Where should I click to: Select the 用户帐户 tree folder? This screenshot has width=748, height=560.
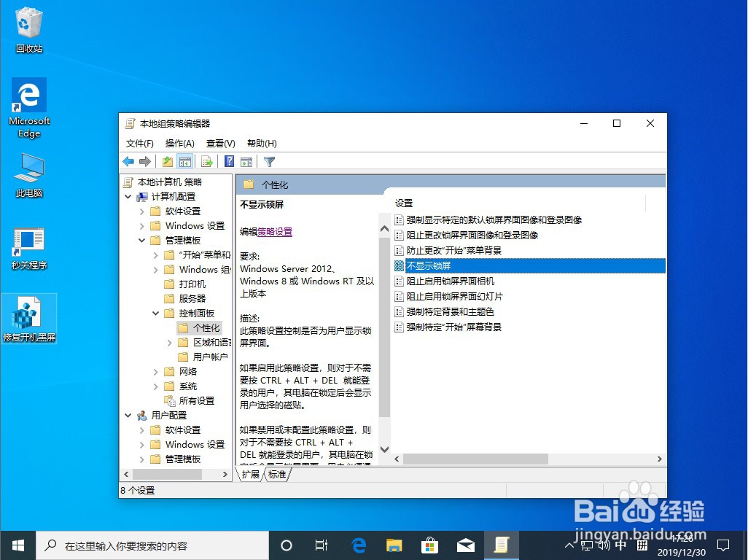[x=203, y=357]
